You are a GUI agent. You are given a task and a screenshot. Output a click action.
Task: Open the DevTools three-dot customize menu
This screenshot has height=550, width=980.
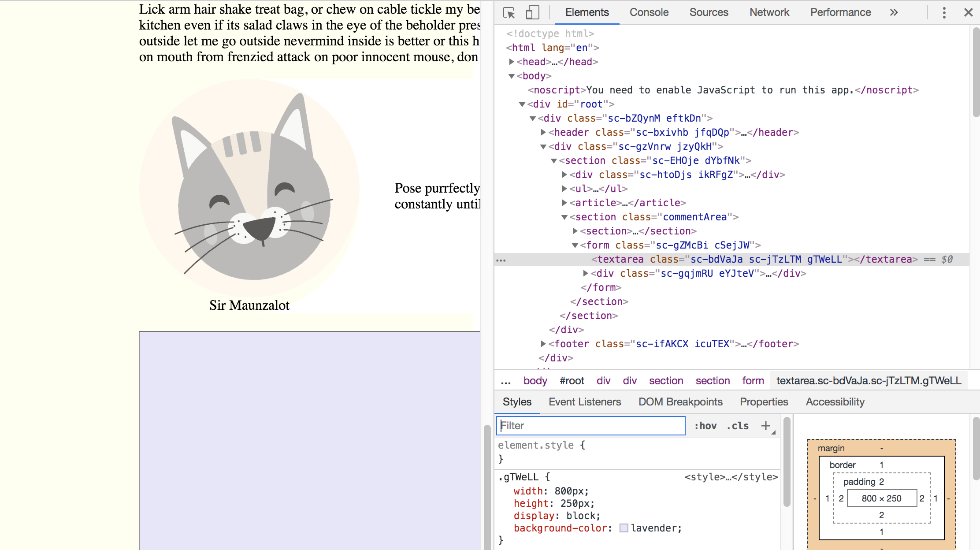(x=944, y=13)
